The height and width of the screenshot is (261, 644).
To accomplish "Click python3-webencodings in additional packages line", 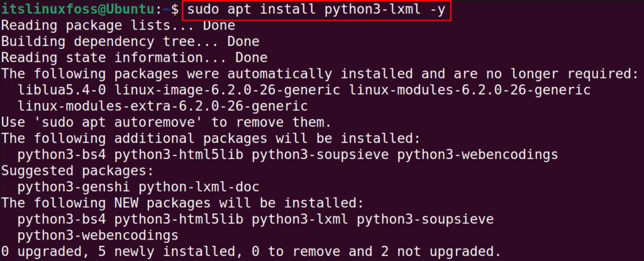I will [x=478, y=155].
